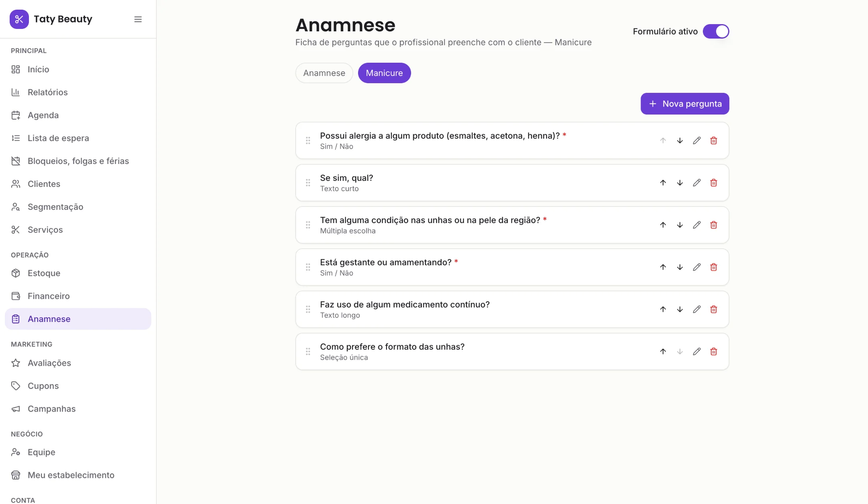The height and width of the screenshot is (504, 868).
Task: Move 'Está gestante ou amamentando?' question up
Action: point(663,267)
